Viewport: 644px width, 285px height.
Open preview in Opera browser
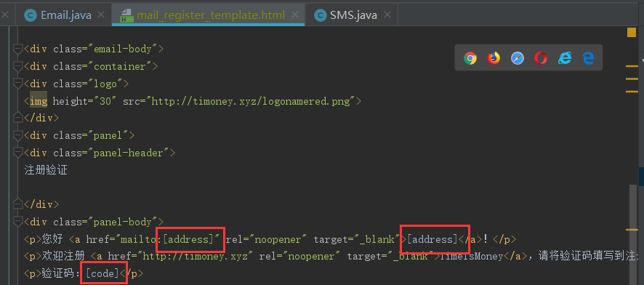point(541,58)
